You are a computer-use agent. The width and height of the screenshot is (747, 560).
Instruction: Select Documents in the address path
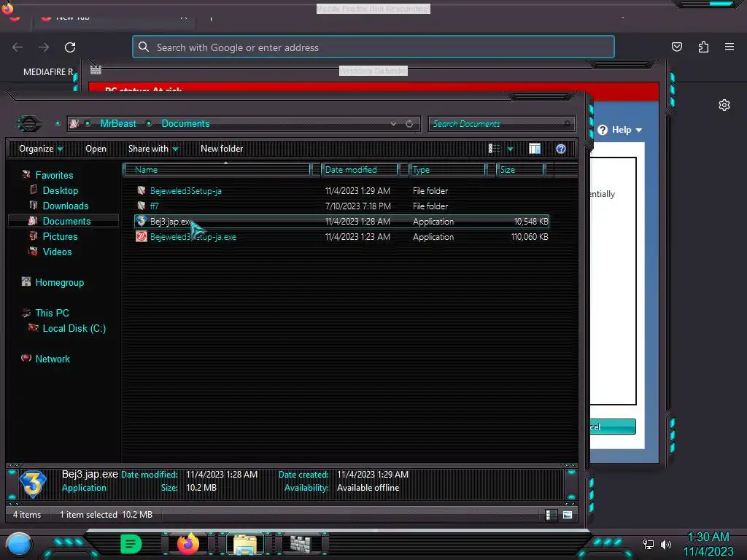185,124
